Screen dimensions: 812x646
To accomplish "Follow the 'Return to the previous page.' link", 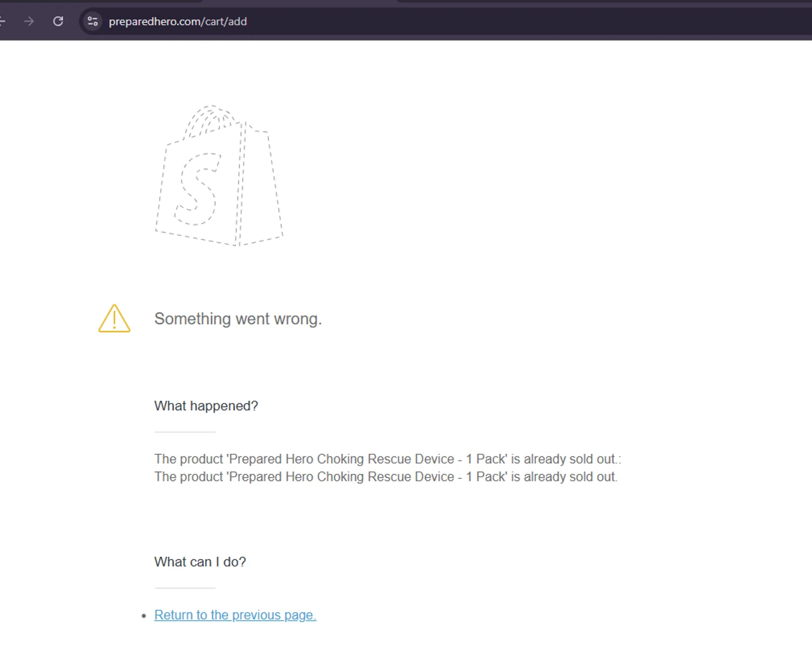I will (235, 615).
